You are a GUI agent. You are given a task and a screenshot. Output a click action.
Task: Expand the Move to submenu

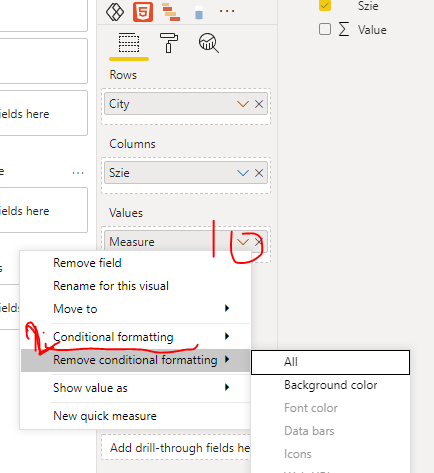pyautogui.click(x=135, y=309)
